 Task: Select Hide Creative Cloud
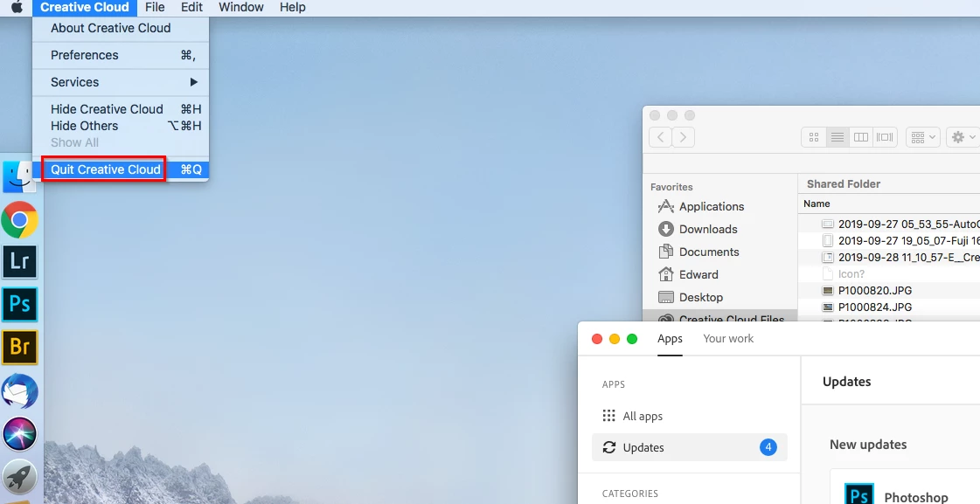pos(121,109)
